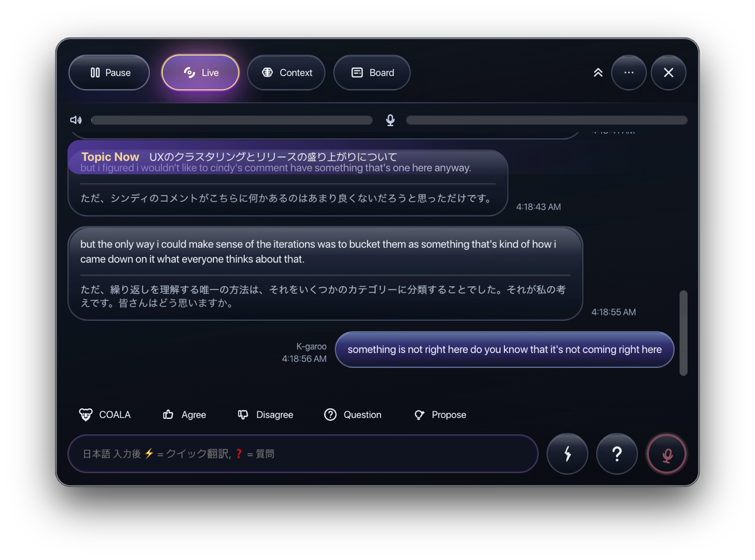Image resolution: width=755 pixels, height=560 pixels.
Task: Select the Propose icon
Action: [419, 414]
